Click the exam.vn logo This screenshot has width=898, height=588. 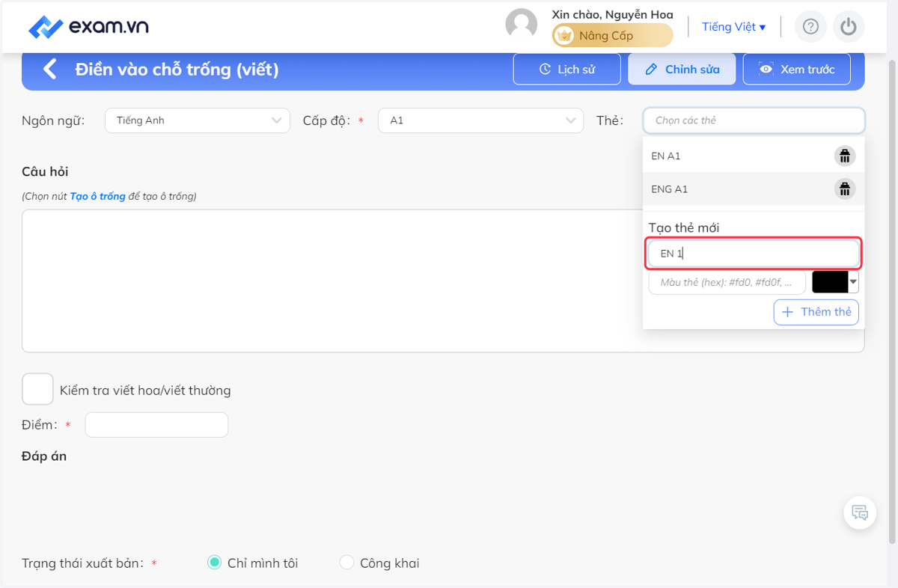pyautogui.click(x=88, y=27)
